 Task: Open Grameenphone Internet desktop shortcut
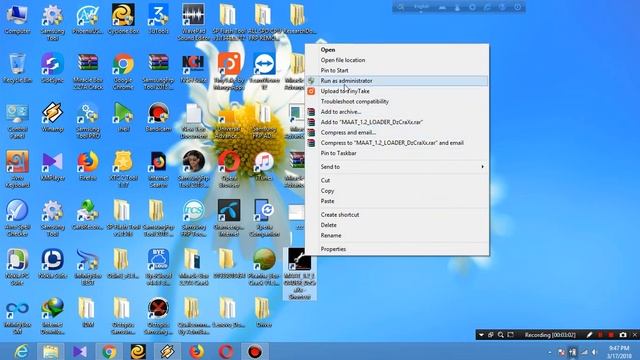click(x=229, y=218)
